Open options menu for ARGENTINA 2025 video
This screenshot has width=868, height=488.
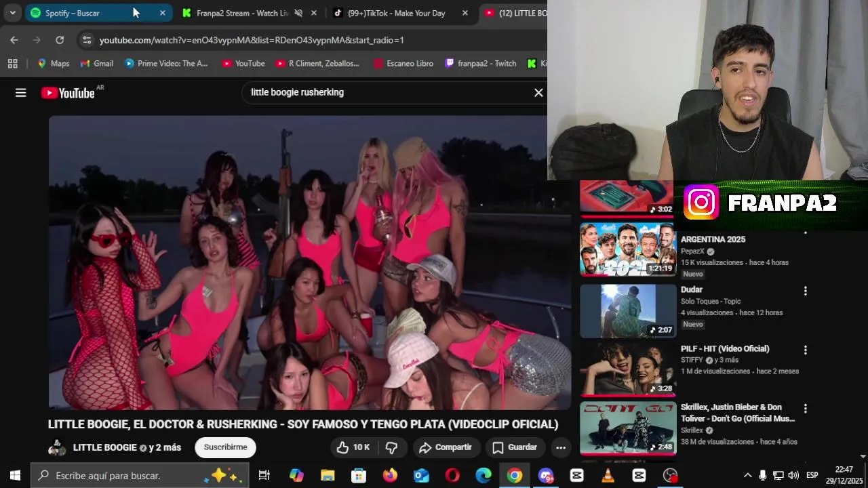tap(806, 233)
